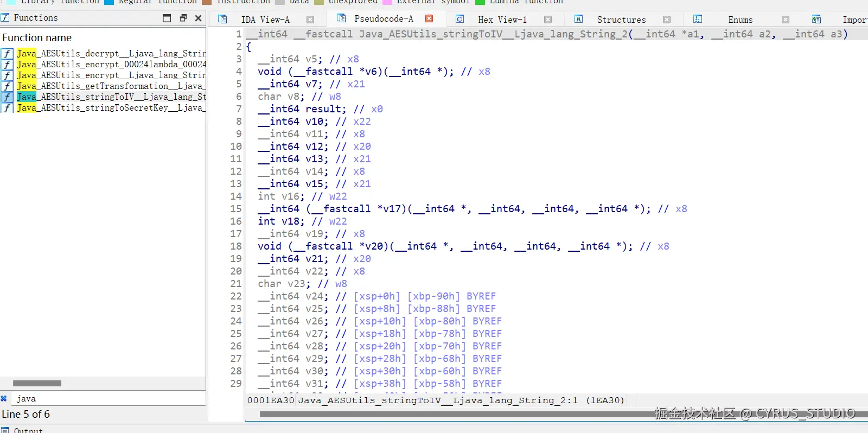Switch to Pseudocode-A tab

point(384,18)
